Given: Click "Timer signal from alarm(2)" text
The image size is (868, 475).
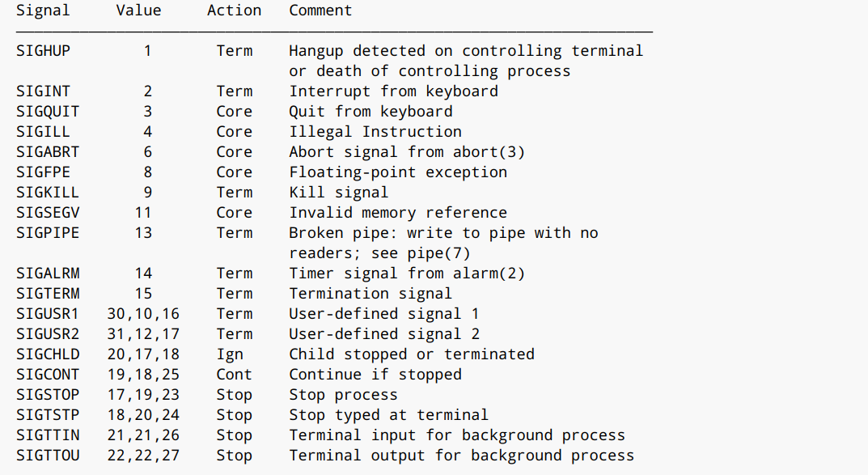Looking at the screenshot, I should pos(407,274).
